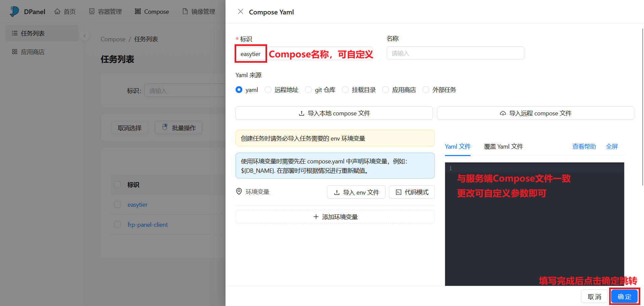Switch to the 覆盖 Yaml 文件 tab

coord(503,147)
